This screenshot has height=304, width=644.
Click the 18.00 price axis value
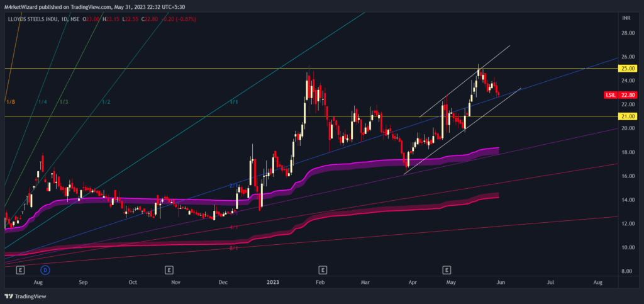click(628, 152)
